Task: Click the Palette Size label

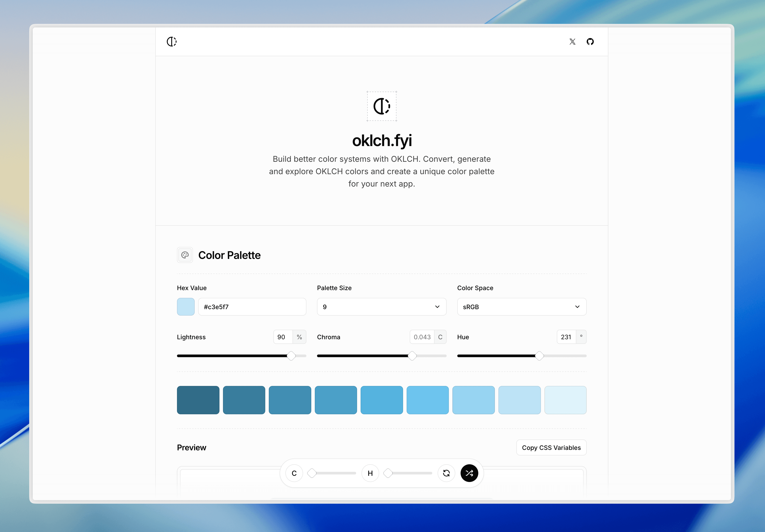Action: (x=334, y=288)
